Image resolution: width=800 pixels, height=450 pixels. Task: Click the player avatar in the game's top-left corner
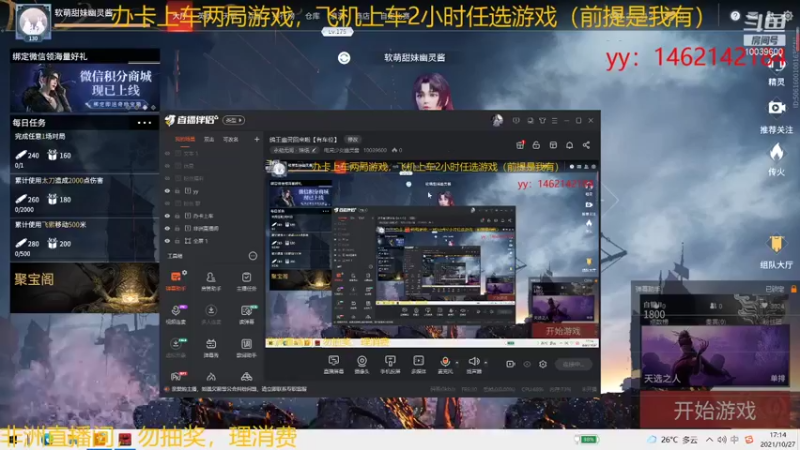click(33, 21)
